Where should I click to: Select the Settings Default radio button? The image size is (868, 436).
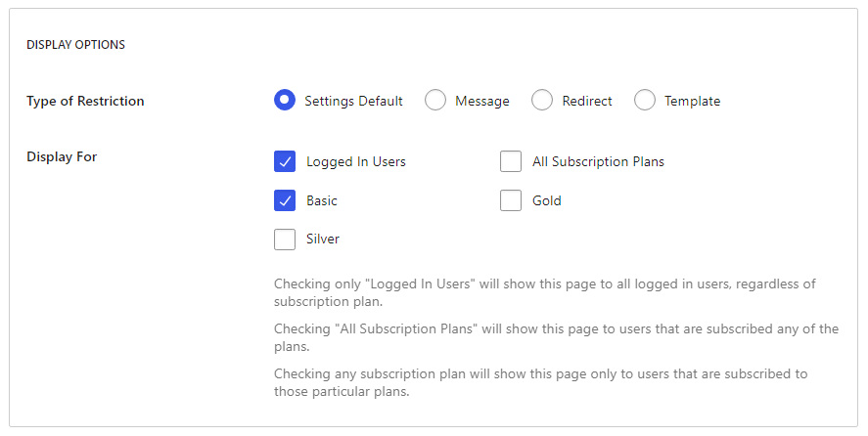(285, 101)
